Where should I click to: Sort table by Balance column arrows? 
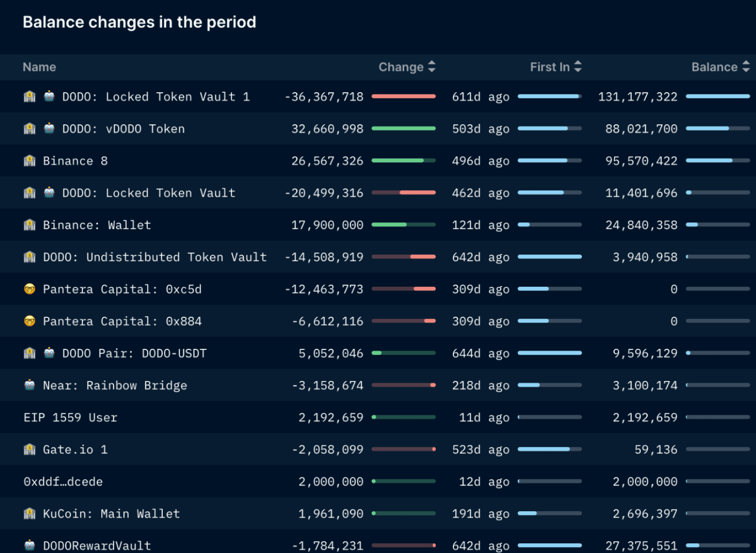[746, 67]
